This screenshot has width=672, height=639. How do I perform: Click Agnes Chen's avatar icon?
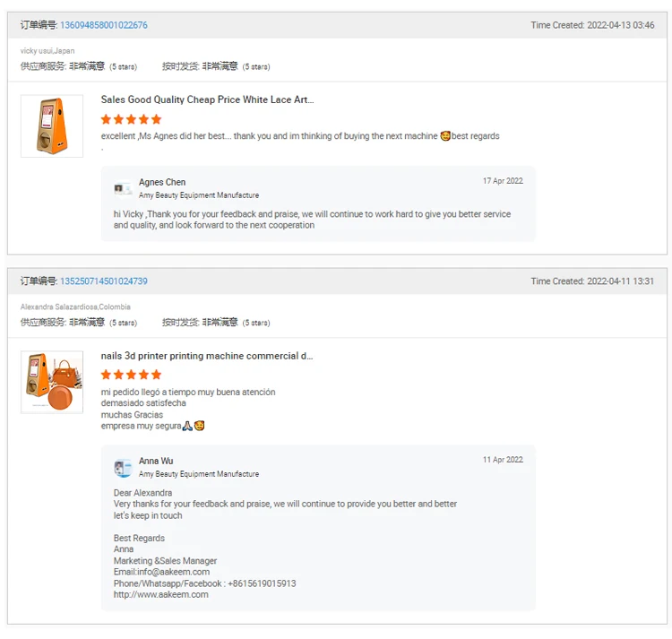pyautogui.click(x=123, y=188)
